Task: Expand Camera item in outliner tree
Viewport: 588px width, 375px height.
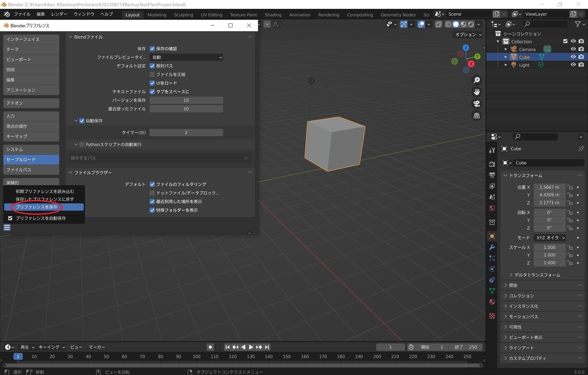Action: pyautogui.click(x=506, y=49)
